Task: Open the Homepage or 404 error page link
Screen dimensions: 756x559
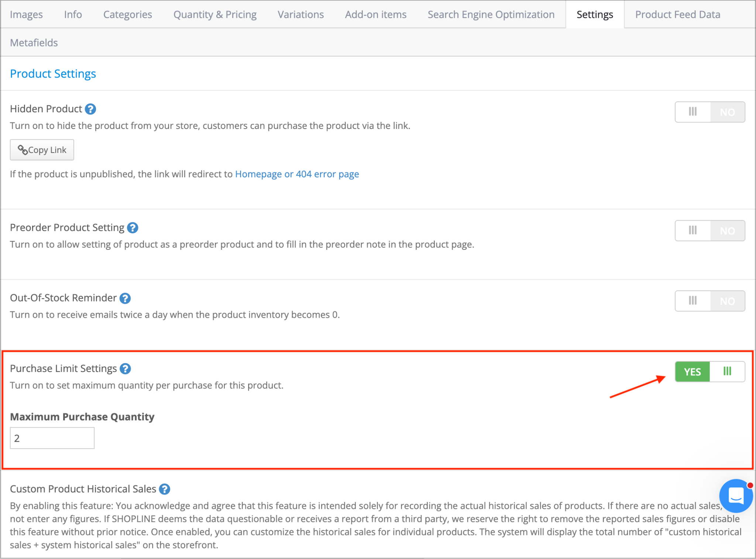Action: 297,174
